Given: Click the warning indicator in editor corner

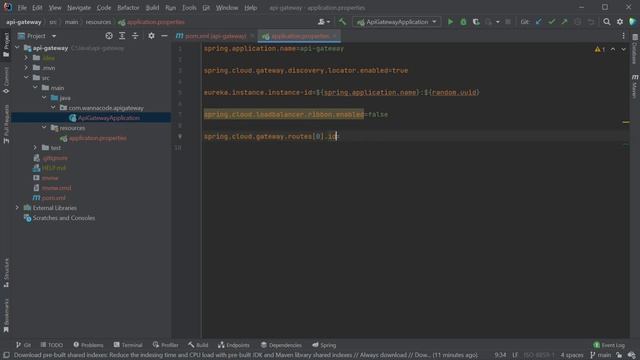Looking at the screenshot, I should coord(600,49).
